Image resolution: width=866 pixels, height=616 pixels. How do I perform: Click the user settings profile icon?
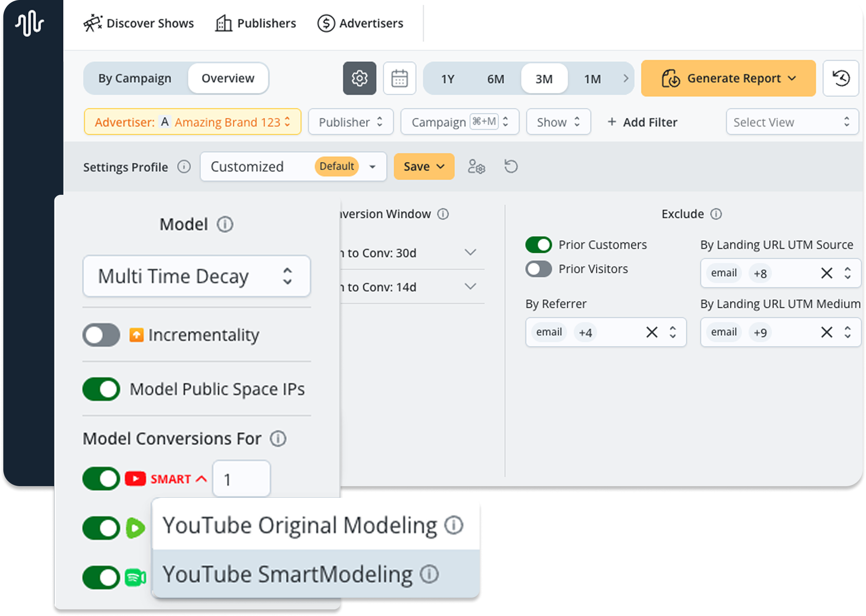pyautogui.click(x=476, y=166)
